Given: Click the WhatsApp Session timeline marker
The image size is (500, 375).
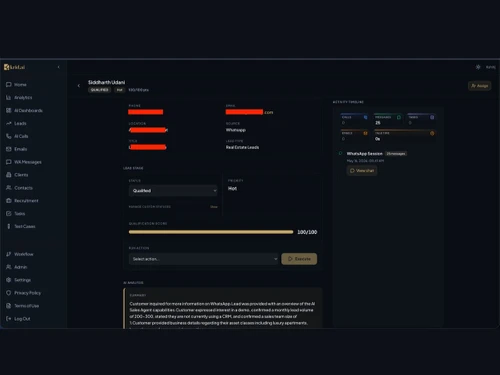Looking at the screenshot, I should coord(340,153).
